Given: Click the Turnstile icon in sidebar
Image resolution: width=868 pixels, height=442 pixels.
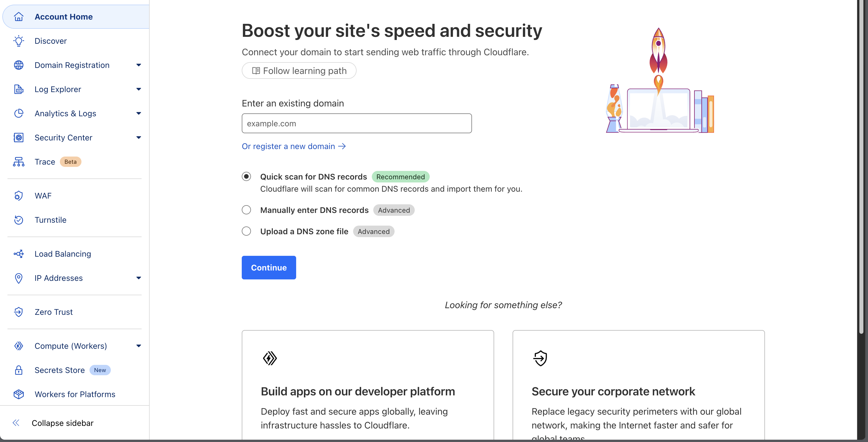Looking at the screenshot, I should pos(18,220).
